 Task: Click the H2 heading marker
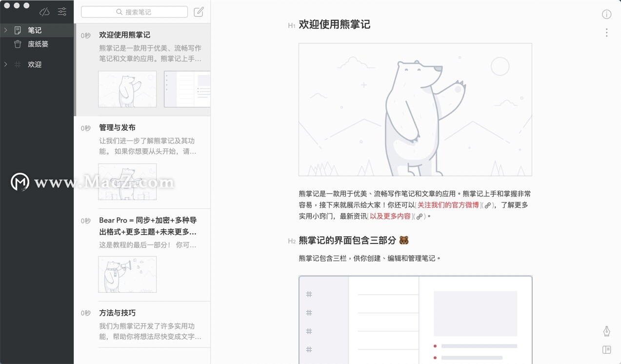pyautogui.click(x=291, y=241)
